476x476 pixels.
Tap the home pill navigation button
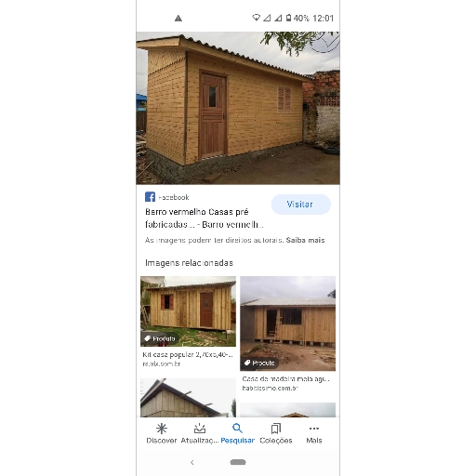tap(238, 462)
